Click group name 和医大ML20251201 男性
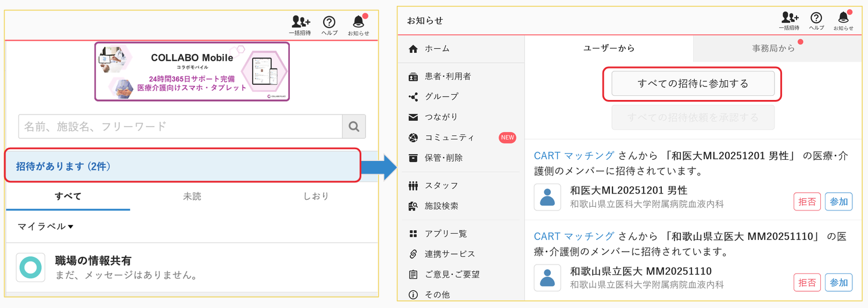868x308 pixels. coord(629,191)
